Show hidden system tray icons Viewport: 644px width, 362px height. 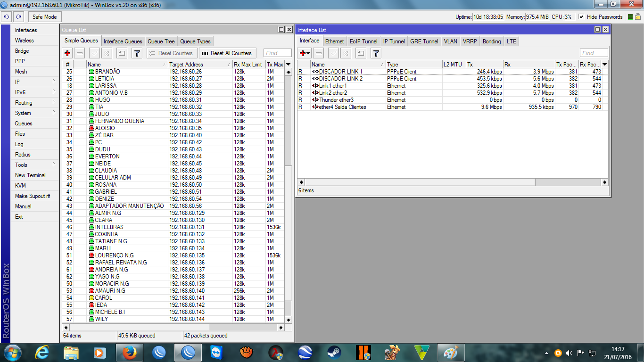[x=546, y=353]
